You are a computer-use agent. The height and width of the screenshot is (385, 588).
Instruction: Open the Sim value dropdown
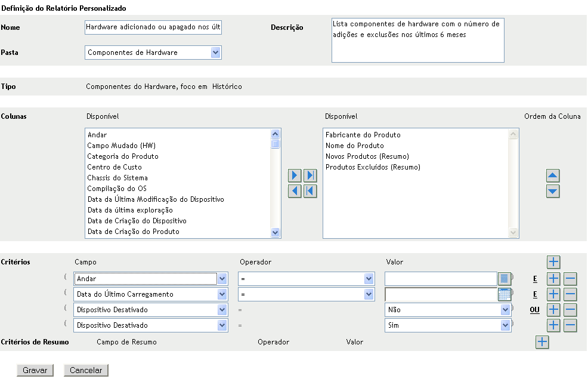506,325
